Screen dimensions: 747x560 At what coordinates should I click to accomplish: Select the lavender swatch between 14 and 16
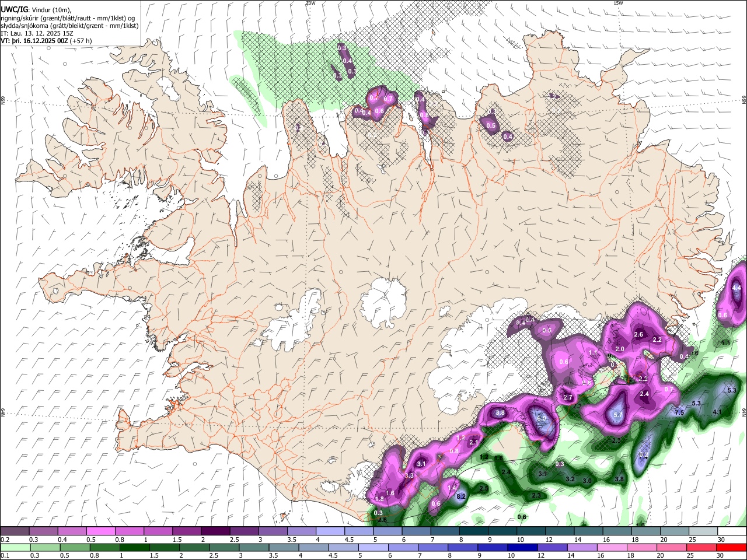pyautogui.click(x=582, y=548)
